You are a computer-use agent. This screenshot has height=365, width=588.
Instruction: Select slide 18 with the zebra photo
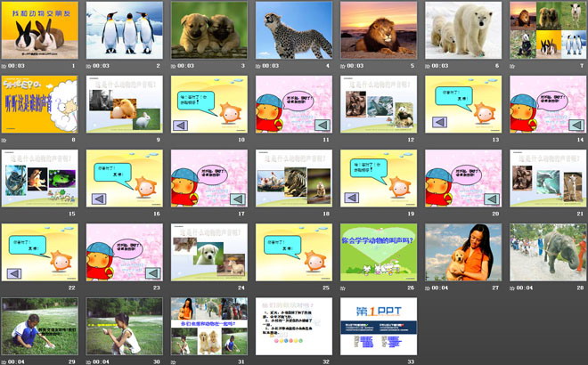pyautogui.click(x=294, y=178)
